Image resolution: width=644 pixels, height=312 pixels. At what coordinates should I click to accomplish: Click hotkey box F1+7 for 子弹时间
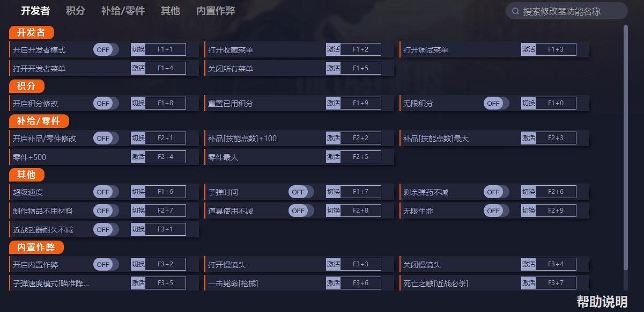360,192
